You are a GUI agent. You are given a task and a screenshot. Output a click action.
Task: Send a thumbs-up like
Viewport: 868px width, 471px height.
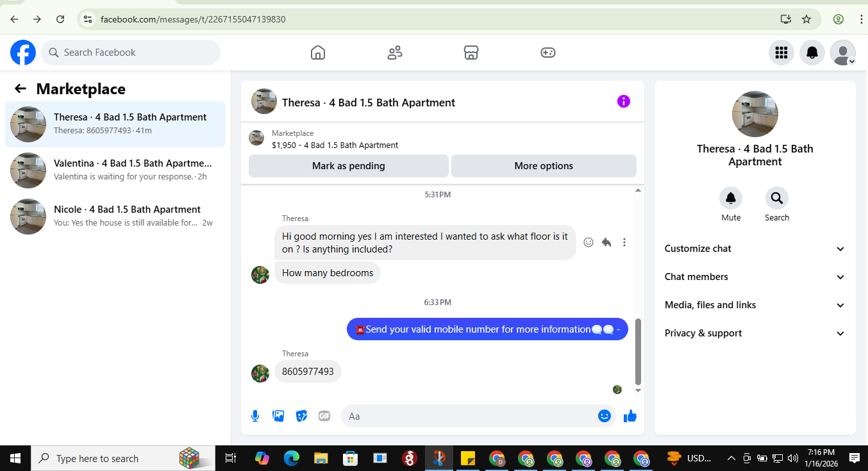630,416
